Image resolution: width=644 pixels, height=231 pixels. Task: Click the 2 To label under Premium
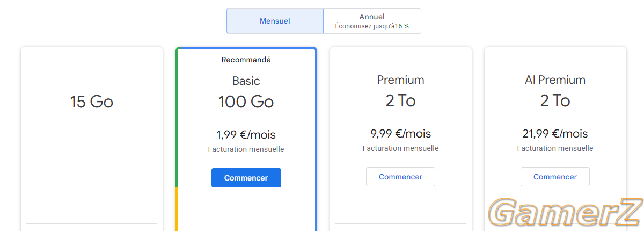coord(400,100)
